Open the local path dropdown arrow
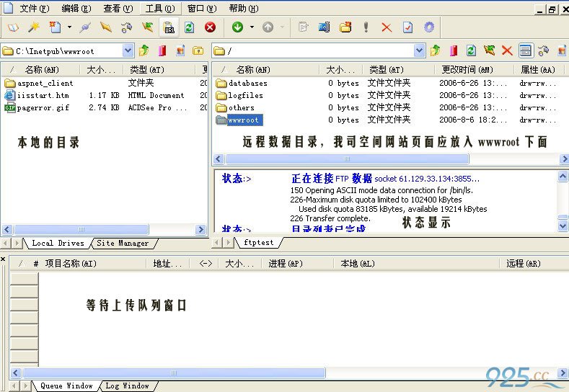This screenshot has width=569, height=392. pos(128,50)
